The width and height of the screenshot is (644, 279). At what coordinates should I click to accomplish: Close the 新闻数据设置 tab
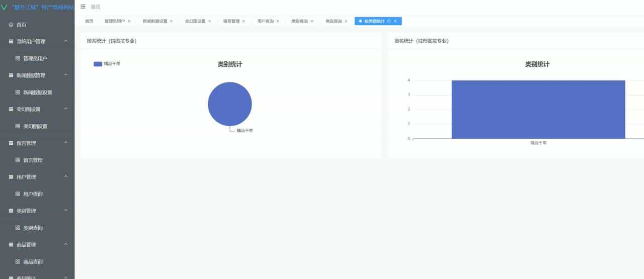tap(171, 21)
